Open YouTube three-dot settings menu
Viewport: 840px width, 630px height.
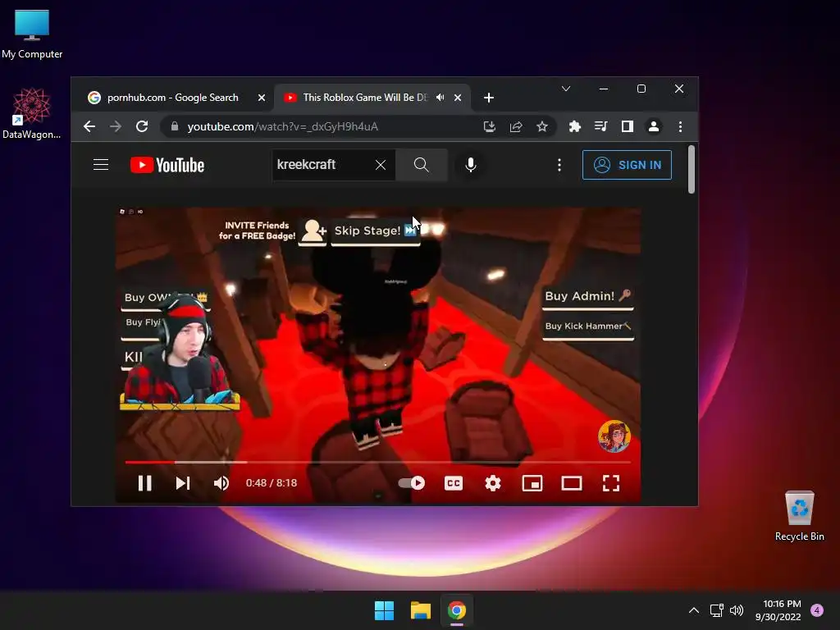[559, 164]
